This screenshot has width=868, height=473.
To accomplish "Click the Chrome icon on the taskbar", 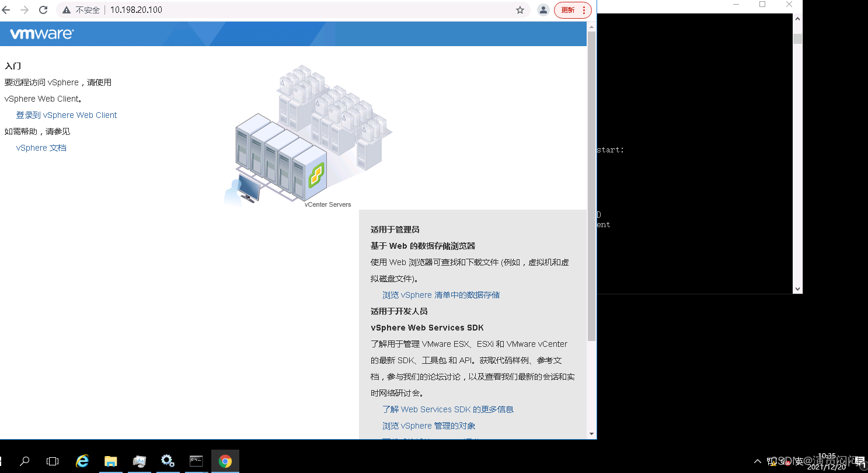I will click(225, 461).
